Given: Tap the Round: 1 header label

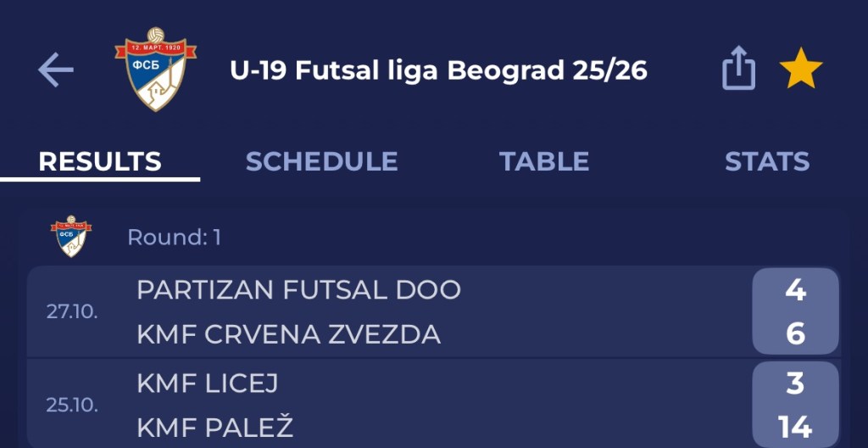Looking at the screenshot, I should coord(174,238).
